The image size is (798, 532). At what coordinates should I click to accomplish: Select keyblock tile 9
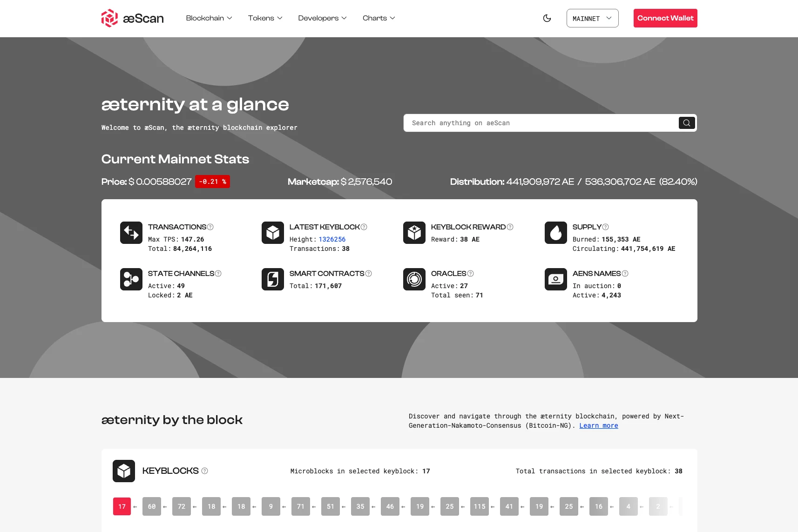tap(271, 506)
